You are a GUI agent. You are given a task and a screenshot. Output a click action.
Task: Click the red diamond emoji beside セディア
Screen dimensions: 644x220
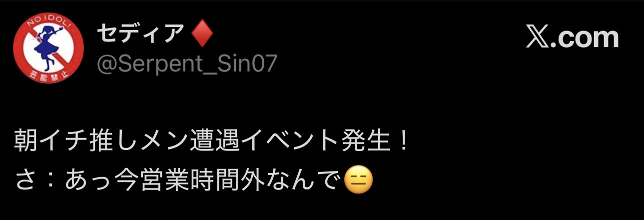pyautogui.click(x=202, y=34)
